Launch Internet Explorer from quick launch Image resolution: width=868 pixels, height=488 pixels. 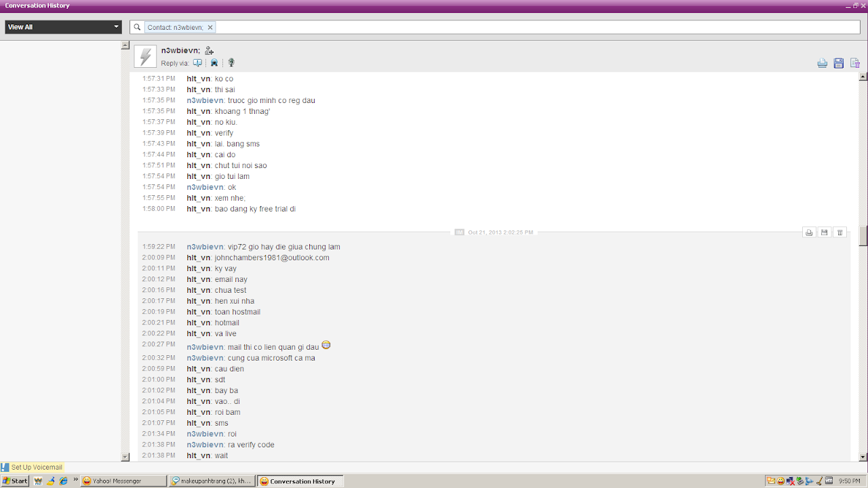click(x=63, y=481)
